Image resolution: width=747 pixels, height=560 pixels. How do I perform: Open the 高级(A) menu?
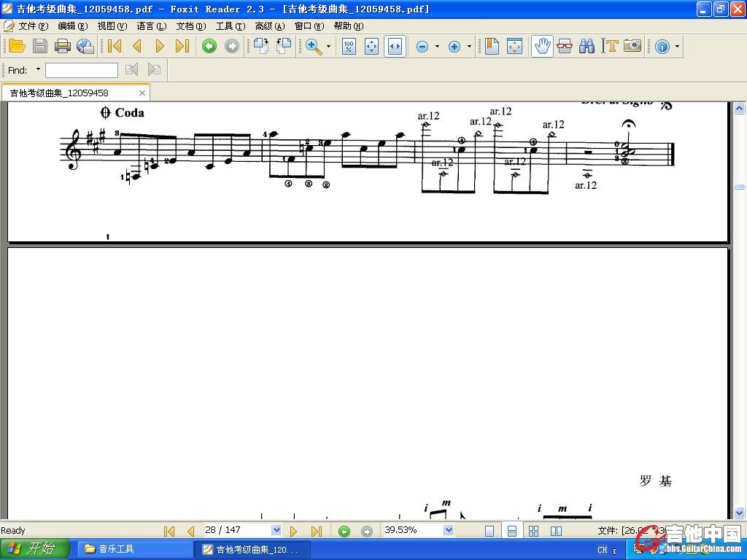pyautogui.click(x=270, y=26)
